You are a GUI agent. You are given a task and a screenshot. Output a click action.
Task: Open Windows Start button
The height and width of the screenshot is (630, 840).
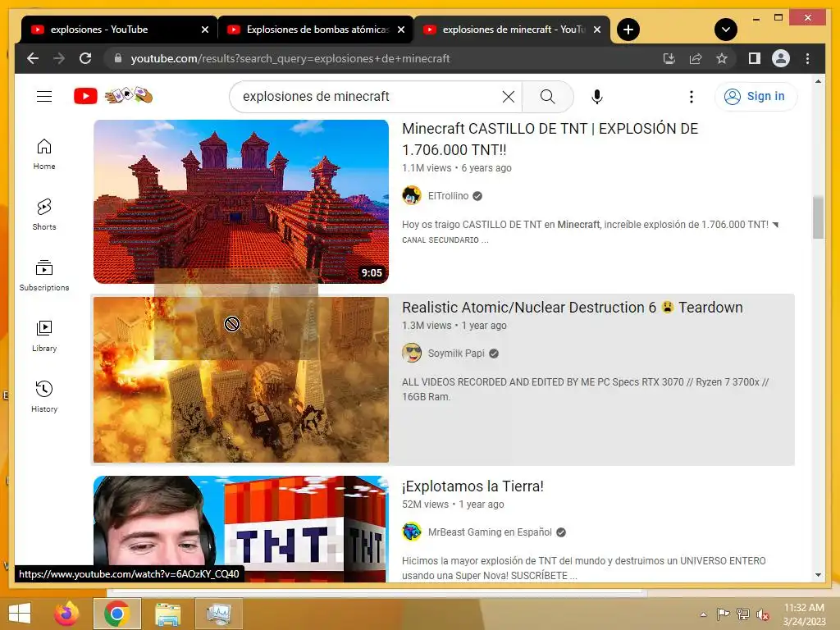pyautogui.click(x=20, y=614)
